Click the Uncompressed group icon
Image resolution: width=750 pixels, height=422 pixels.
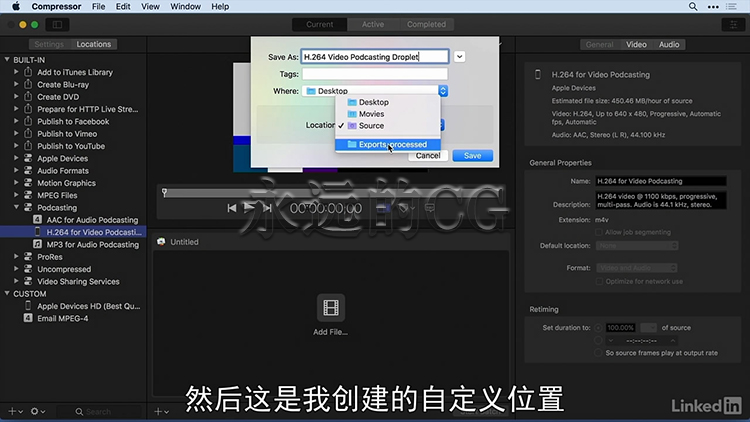click(x=28, y=269)
